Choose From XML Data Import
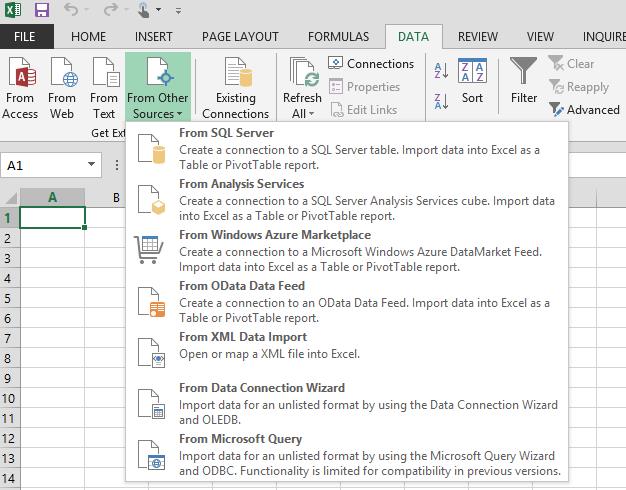This screenshot has height=490, width=626. click(347, 353)
